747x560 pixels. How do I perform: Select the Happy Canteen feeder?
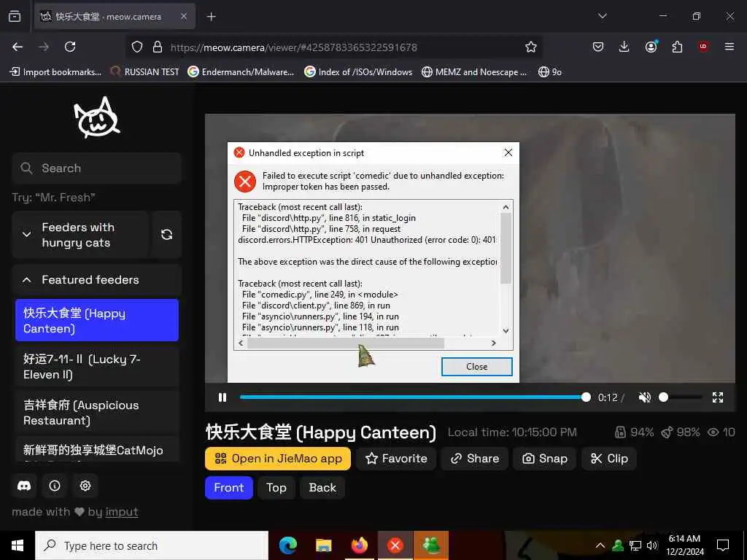[97, 321]
